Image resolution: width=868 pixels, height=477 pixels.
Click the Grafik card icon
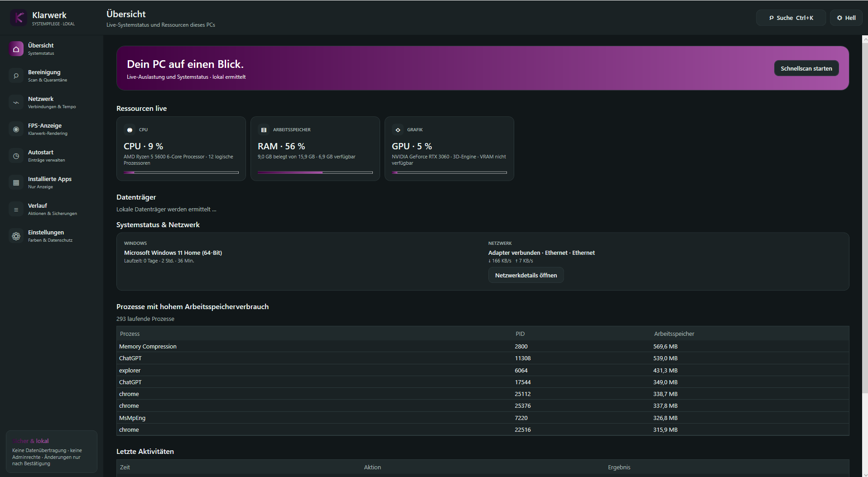point(398,130)
